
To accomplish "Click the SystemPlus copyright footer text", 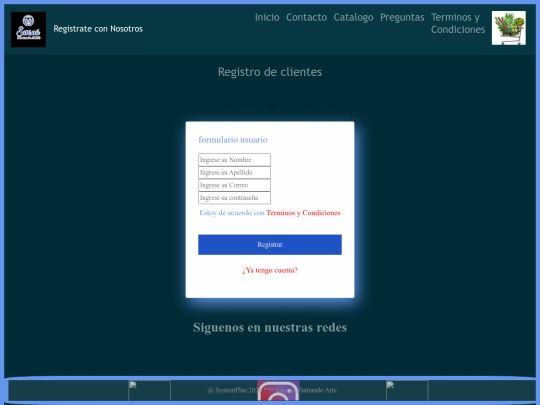I will click(x=272, y=390).
